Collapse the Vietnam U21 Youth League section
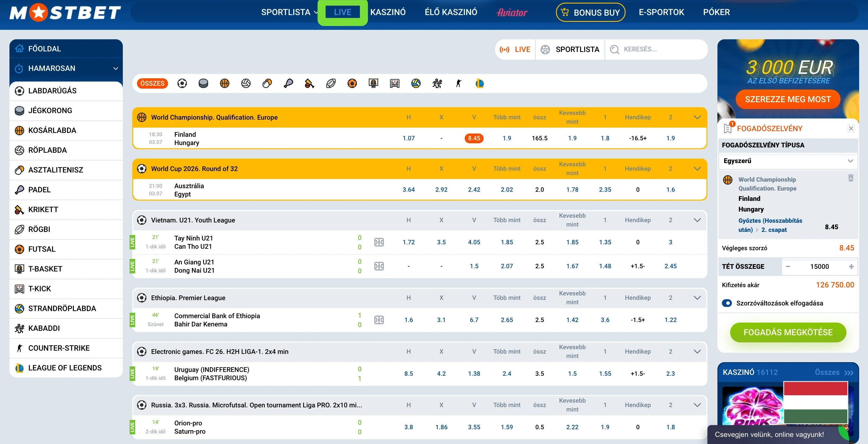The height and width of the screenshot is (444, 868). coord(697,220)
